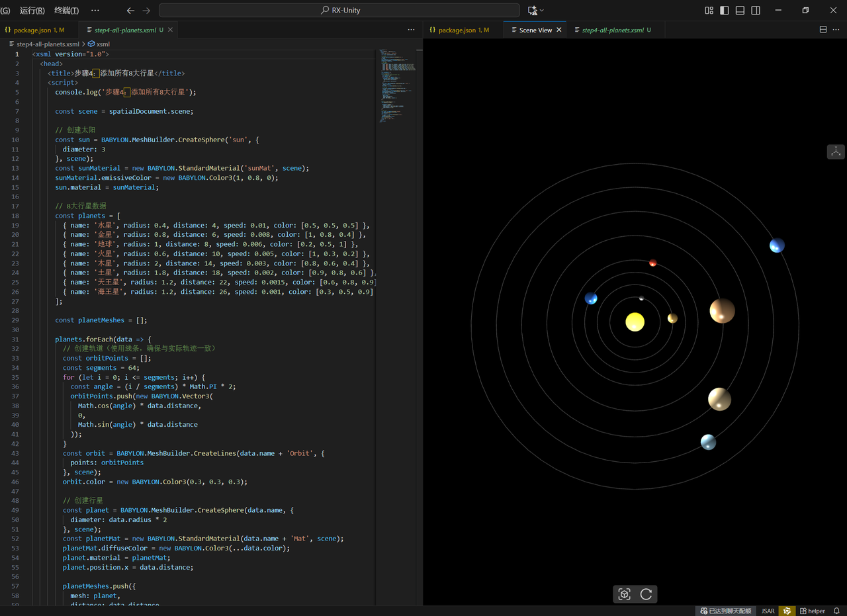Navigate forward with the right arrow
The width and height of the screenshot is (847, 616).
coord(146,11)
